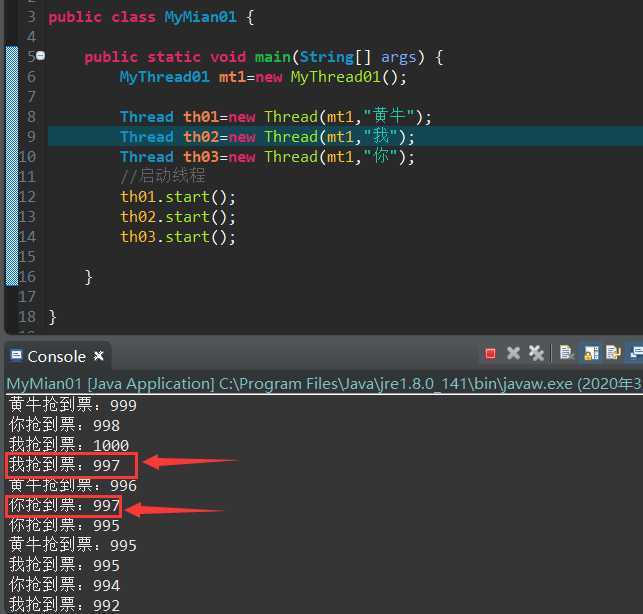Close the Console view tab

[x=98, y=355]
